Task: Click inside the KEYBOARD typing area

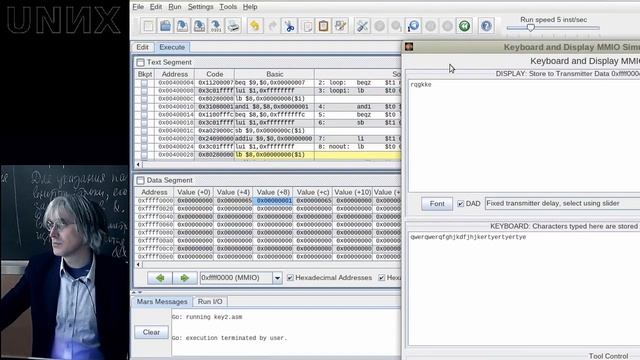Action: click(524, 290)
